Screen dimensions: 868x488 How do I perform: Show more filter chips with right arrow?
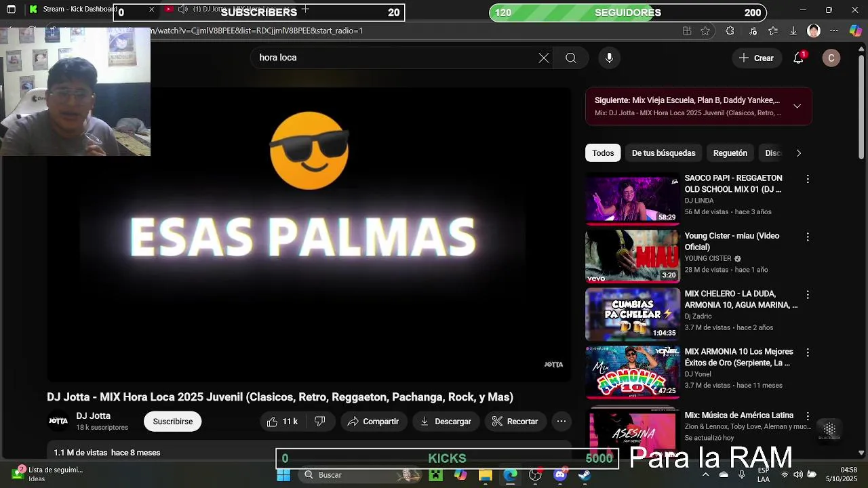798,153
